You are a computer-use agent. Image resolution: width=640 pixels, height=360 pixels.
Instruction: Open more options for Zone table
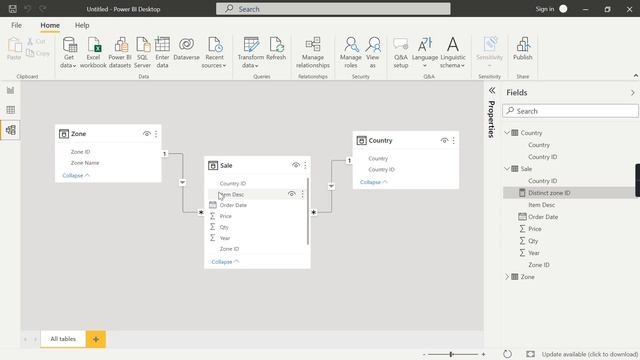pos(156,134)
